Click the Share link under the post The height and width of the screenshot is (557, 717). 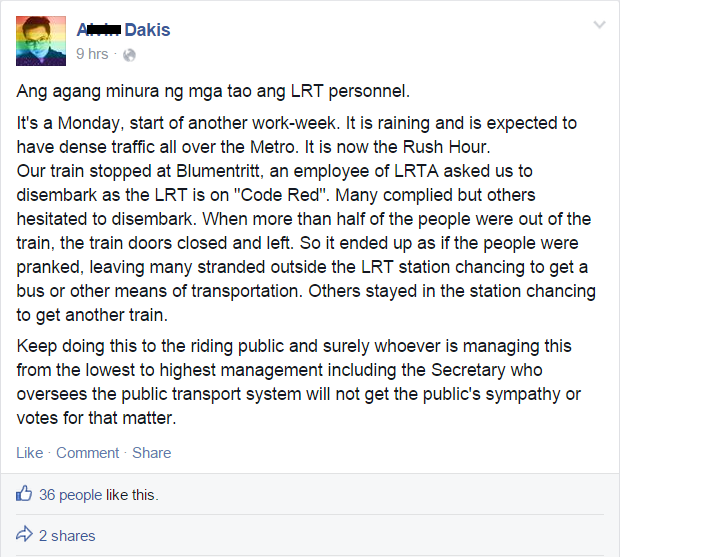tap(151, 453)
